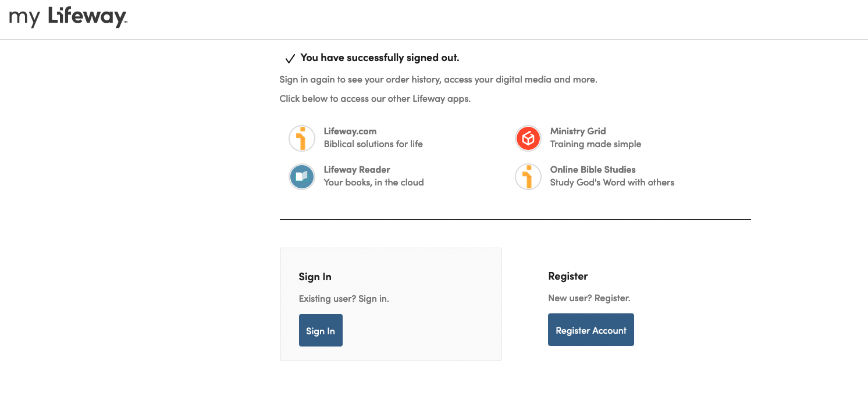Select 'Study God's Word with others' text
868x400 pixels.
pyautogui.click(x=612, y=183)
